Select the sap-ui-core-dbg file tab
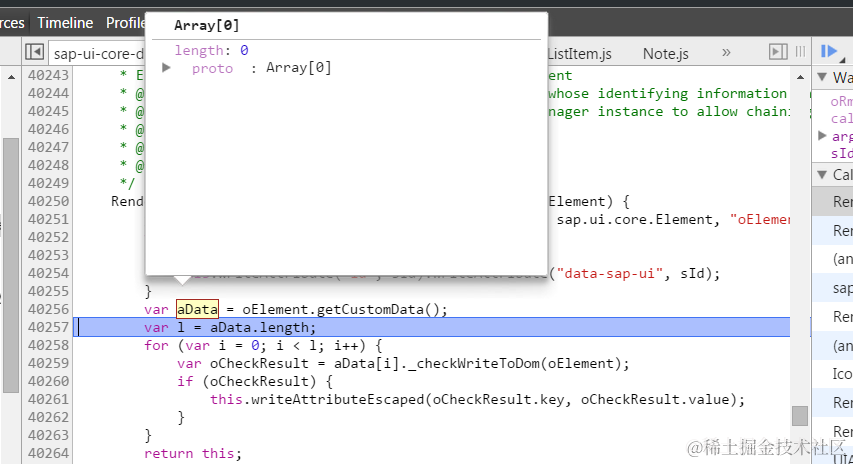 coord(98,54)
